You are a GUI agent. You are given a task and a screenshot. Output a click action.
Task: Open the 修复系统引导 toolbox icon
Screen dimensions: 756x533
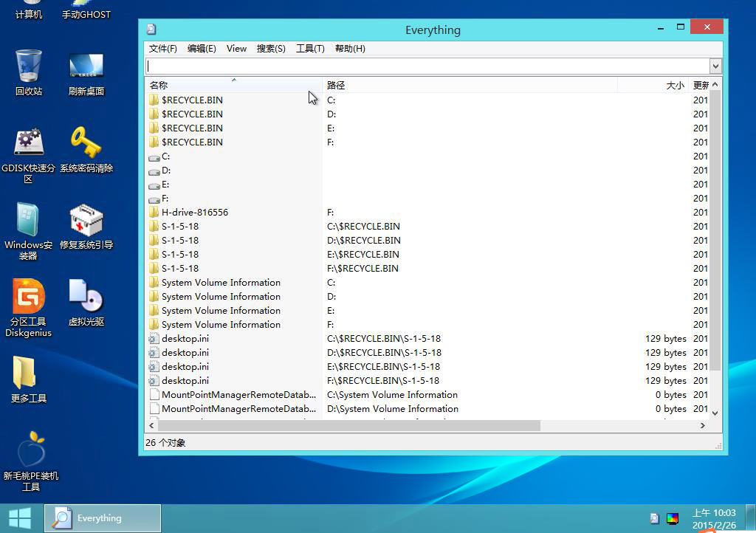(86, 227)
